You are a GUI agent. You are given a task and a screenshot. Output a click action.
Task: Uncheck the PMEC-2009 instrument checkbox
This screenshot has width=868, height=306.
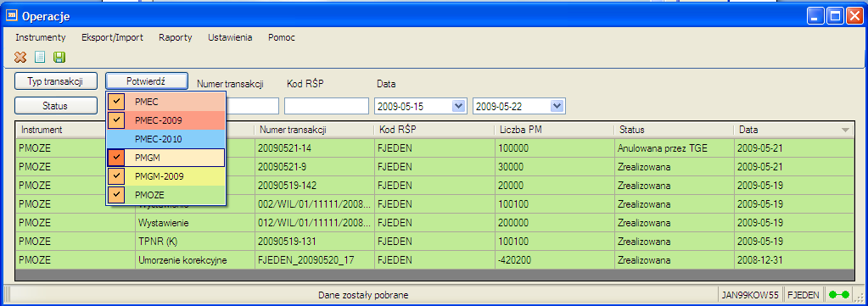point(116,120)
